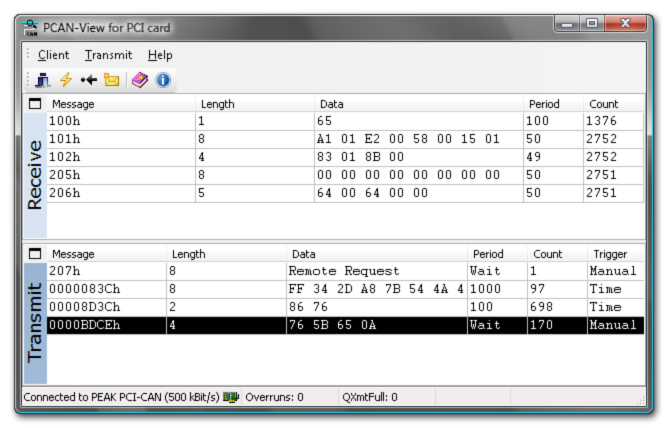Click the message filter arrow icon
This screenshot has width=668, height=428.
88,80
